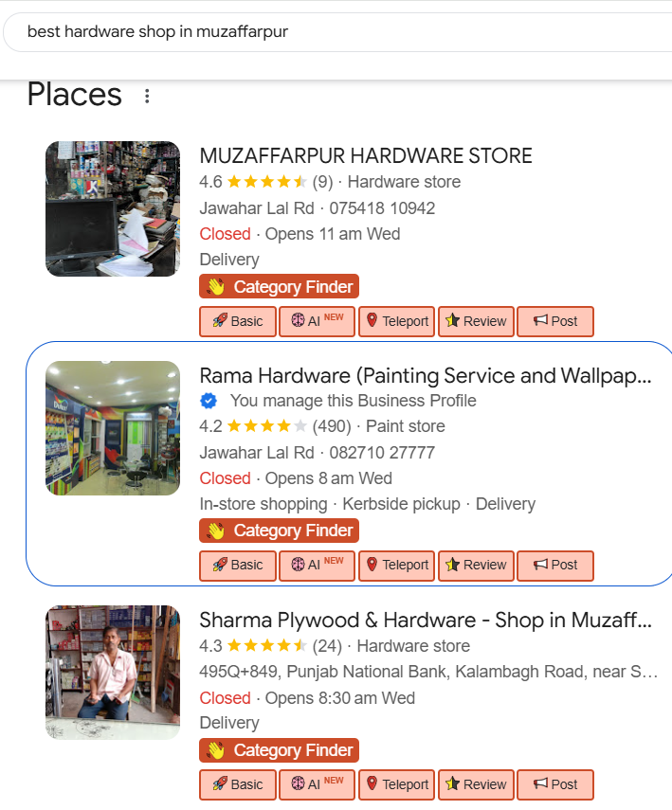Click Teleport pin button for MUZAFFARPUR HARDWARE STORE
Viewport: 672px width, 810px height.
coord(397,321)
